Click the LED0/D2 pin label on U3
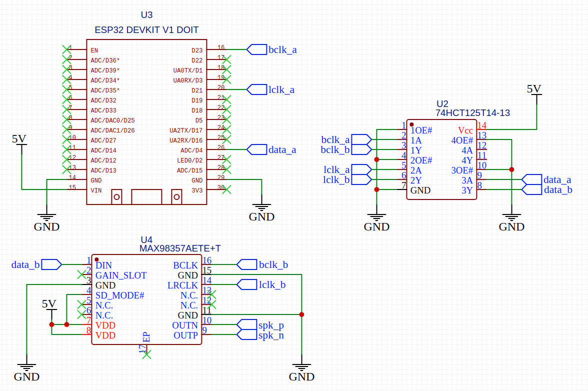588x391 pixels. pos(190,160)
